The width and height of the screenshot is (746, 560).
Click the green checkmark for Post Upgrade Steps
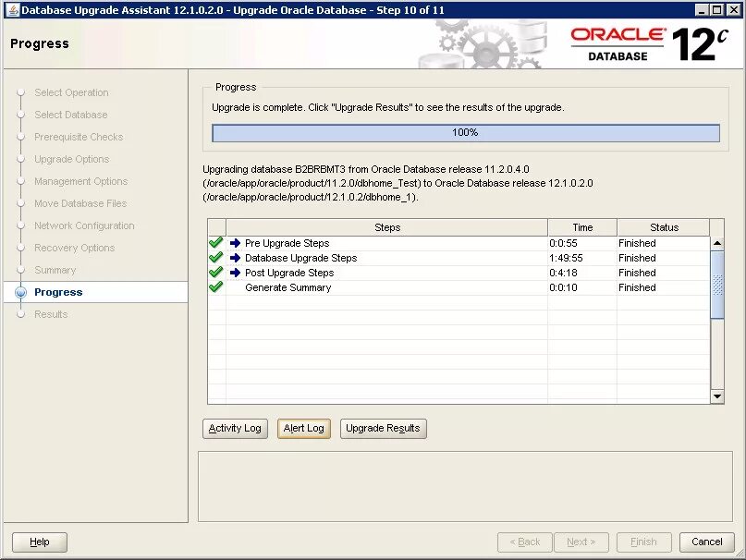tap(216, 273)
